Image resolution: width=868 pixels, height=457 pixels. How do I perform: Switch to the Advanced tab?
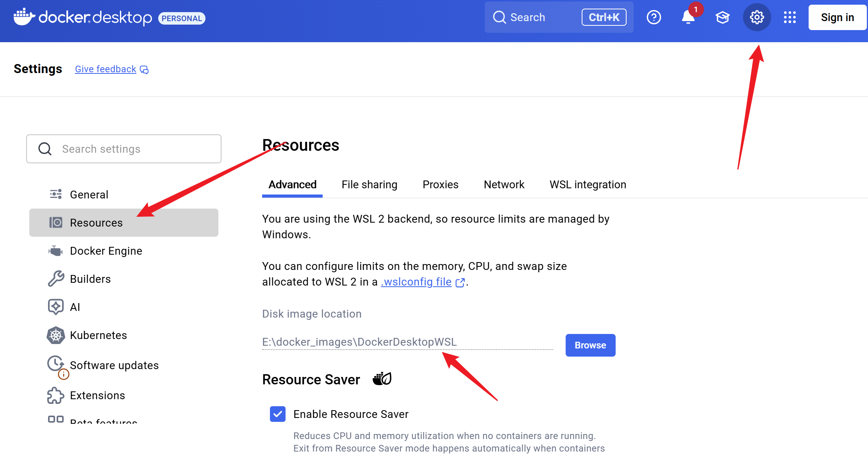(292, 184)
